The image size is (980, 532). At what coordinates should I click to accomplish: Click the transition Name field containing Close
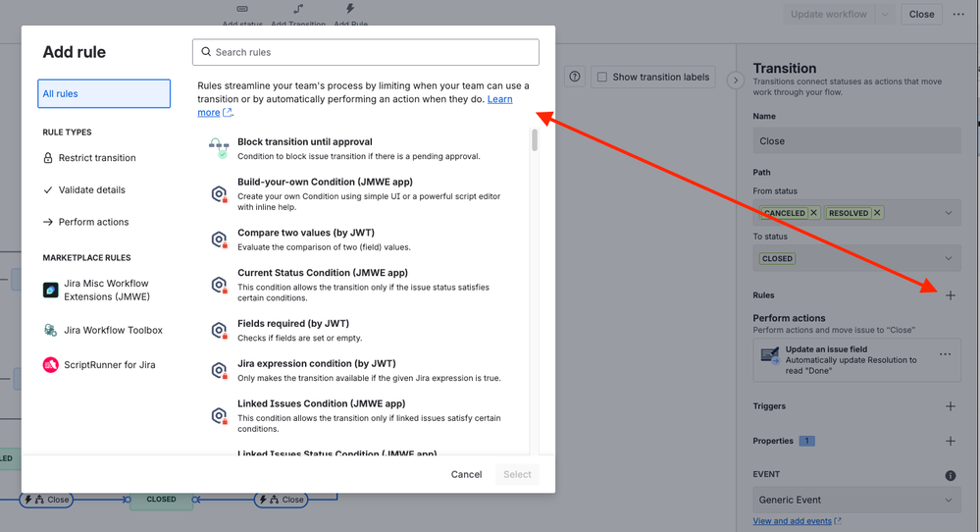(856, 140)
